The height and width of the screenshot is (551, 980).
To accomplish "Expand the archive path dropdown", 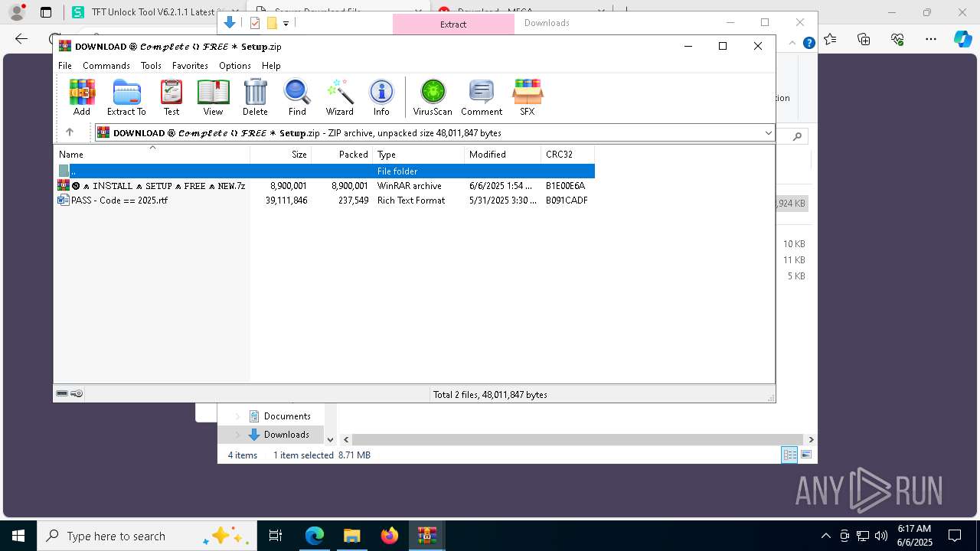I will point(768,133).
